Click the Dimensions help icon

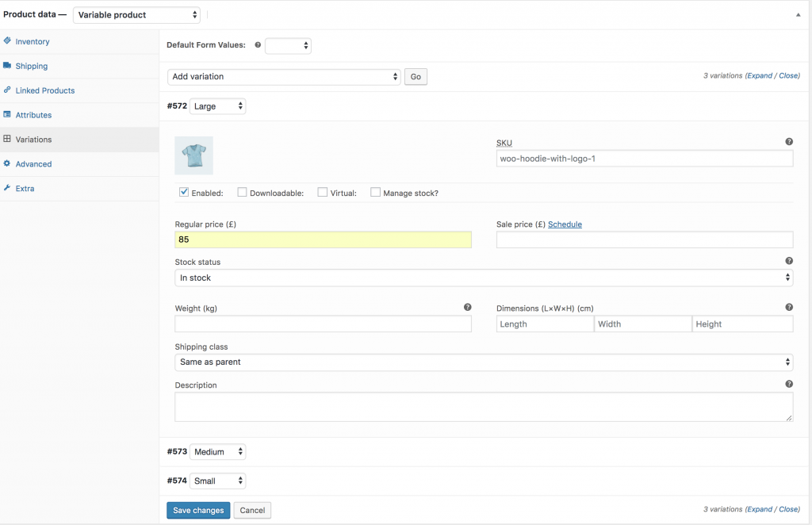click(x=789, y=307)
